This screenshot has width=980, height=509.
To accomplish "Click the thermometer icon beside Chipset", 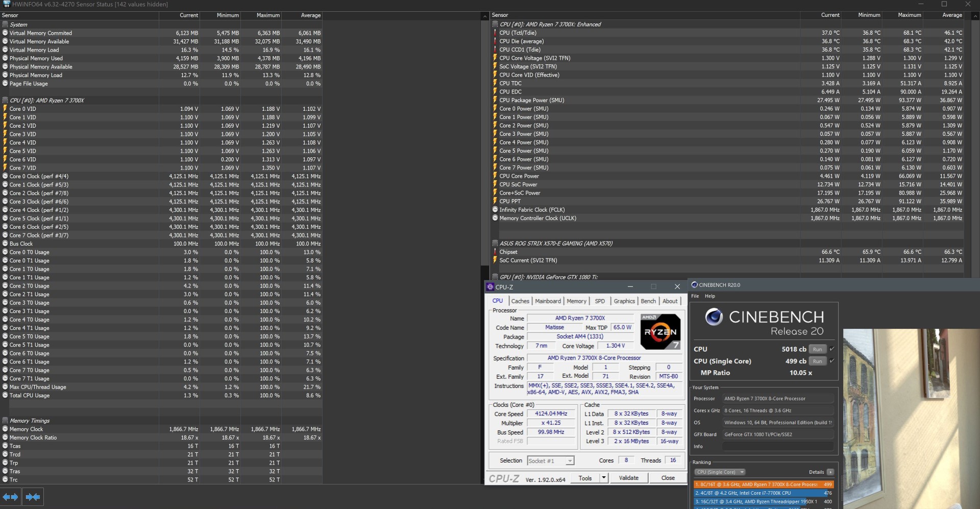I will pyautogui.click(x=495, y=252).
